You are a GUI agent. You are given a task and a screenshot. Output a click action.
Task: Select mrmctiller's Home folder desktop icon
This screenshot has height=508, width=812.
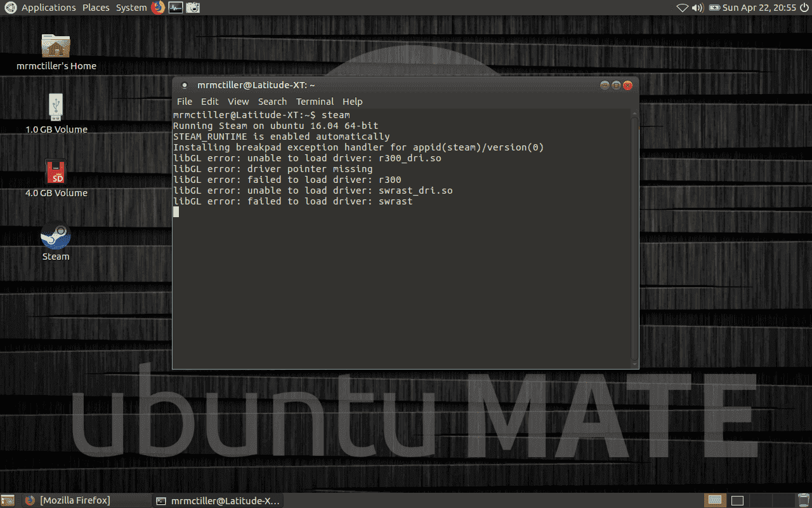click(56, 46)
